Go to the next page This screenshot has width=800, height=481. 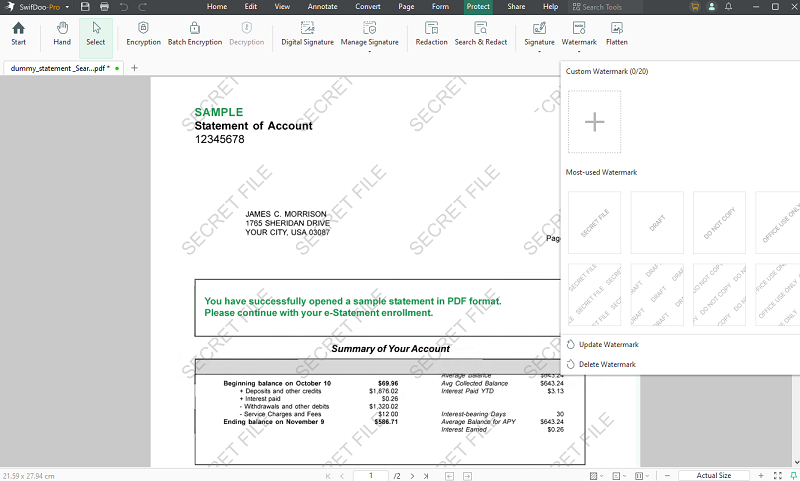click(x=412, y=476)
